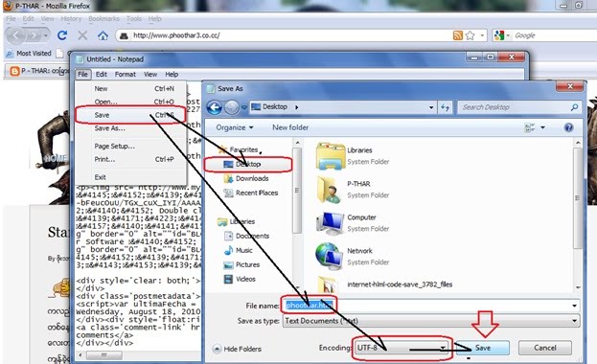The width and height of the screenshot is (597, 364).
Task: Choose Exit in Notepad File menu
Action: click(x=130, y=177)
